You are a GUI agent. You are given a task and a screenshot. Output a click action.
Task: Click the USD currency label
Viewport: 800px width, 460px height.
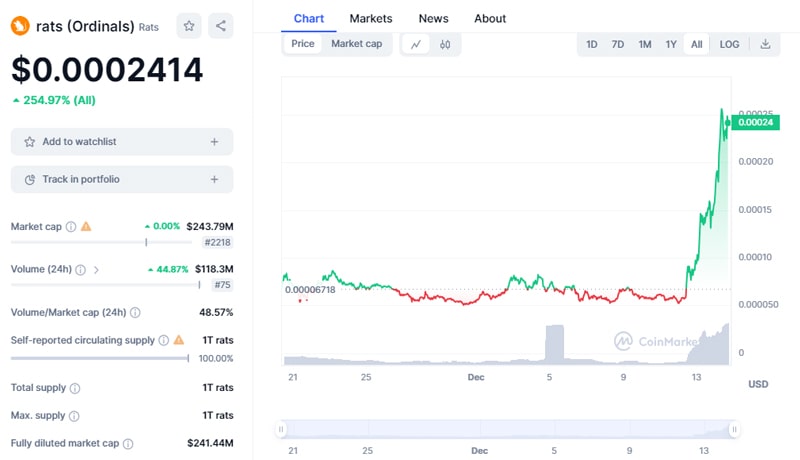click(x=758, y=384)
